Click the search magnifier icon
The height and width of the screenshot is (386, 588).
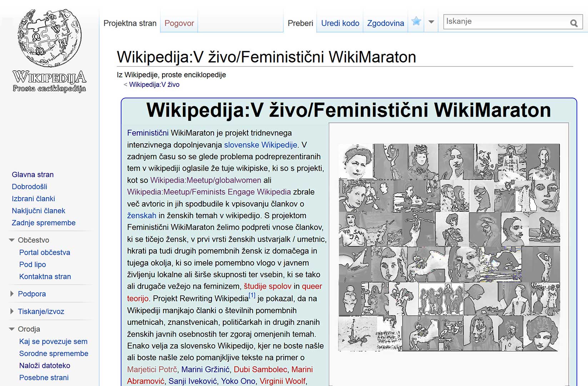[x=574, y=23]
